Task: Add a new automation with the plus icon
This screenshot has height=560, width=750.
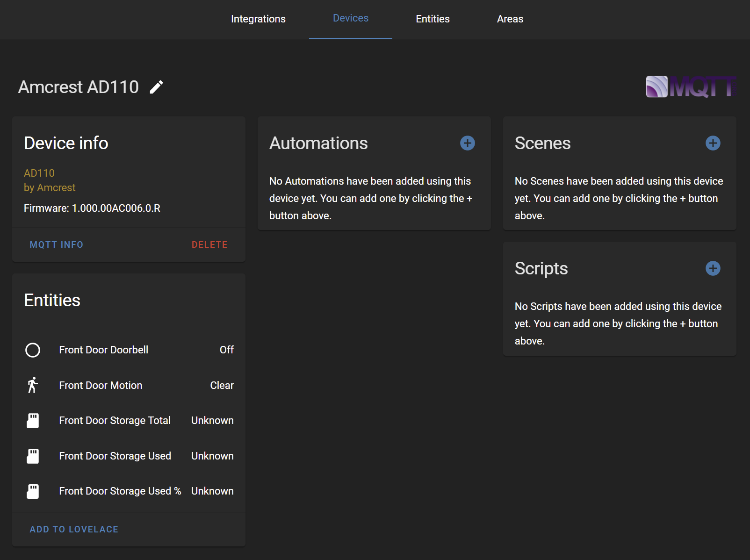Action: 467,143
